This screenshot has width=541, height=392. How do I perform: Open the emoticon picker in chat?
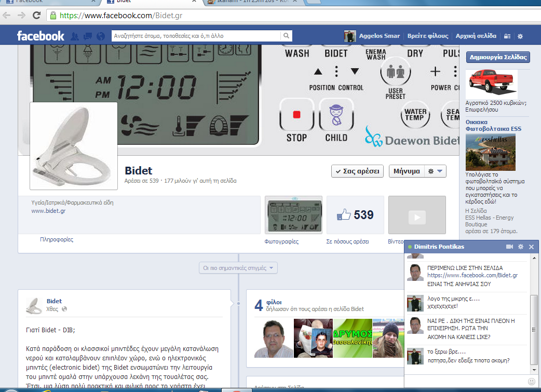(531, 382)
